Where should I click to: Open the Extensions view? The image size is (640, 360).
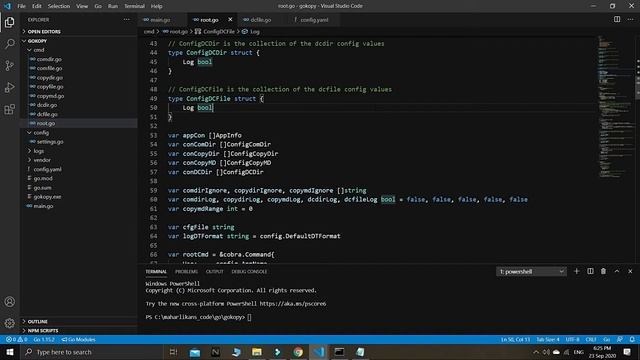coord(10,109)
